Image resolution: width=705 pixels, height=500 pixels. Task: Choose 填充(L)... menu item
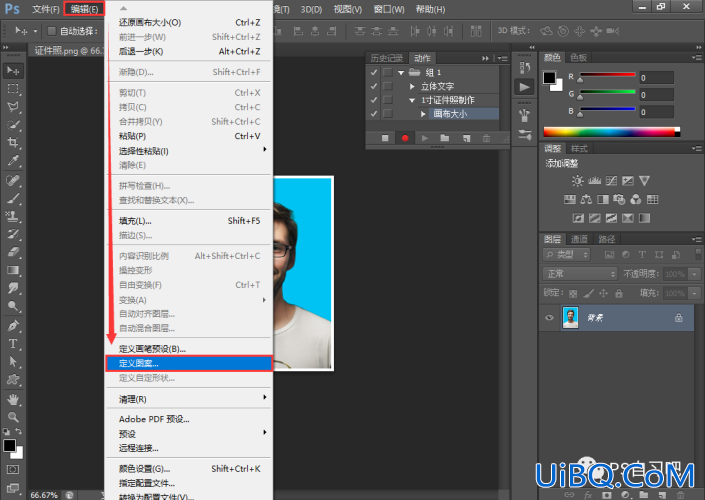click(189, 221)
